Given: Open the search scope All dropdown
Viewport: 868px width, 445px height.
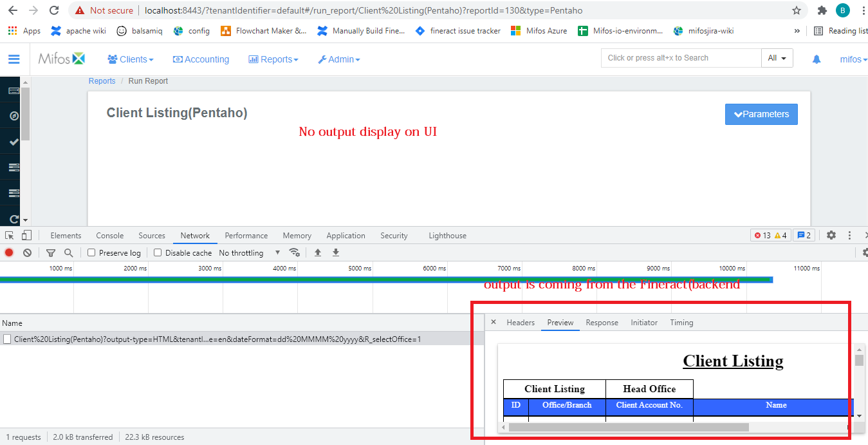Looking at the screenshot, I should (777, 57).
